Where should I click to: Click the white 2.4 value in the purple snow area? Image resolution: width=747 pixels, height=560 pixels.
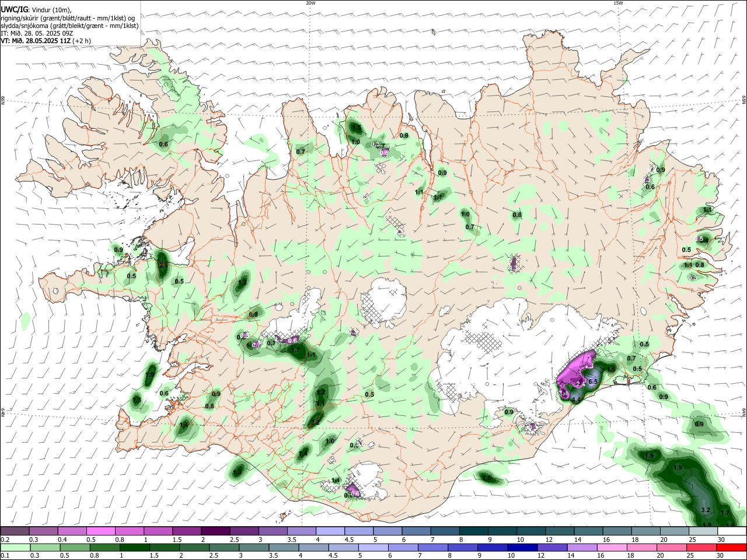click(580, 384)
